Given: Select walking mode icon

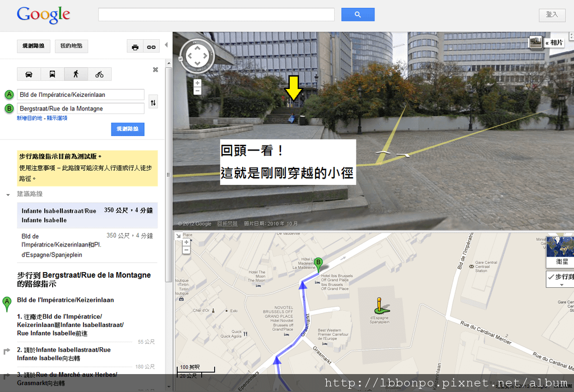Looking at the screenshot, I should tap(76, 74).
